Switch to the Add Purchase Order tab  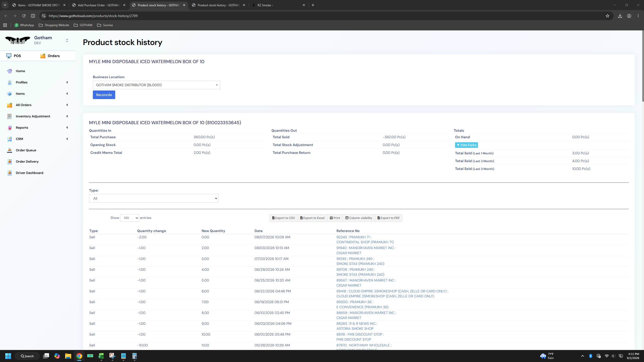coord(99,5)
